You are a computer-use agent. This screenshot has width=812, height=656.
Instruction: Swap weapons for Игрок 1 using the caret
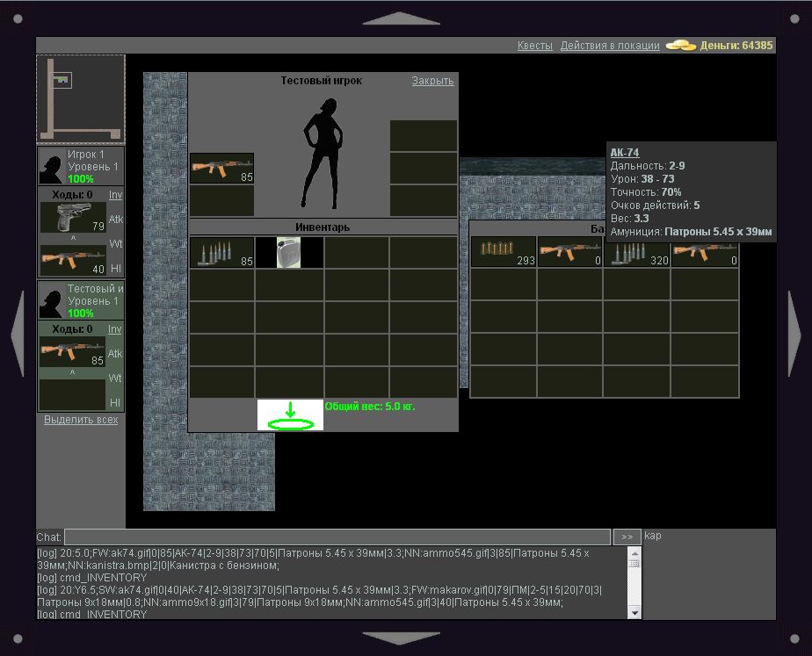pos(73,238)
